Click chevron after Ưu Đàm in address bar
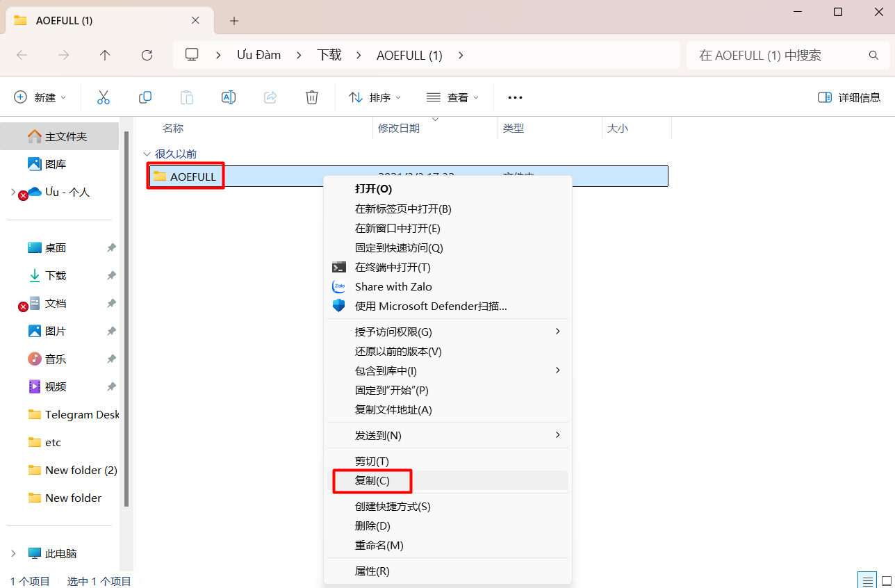Screen dimensions: 895x588 [299, 55]
